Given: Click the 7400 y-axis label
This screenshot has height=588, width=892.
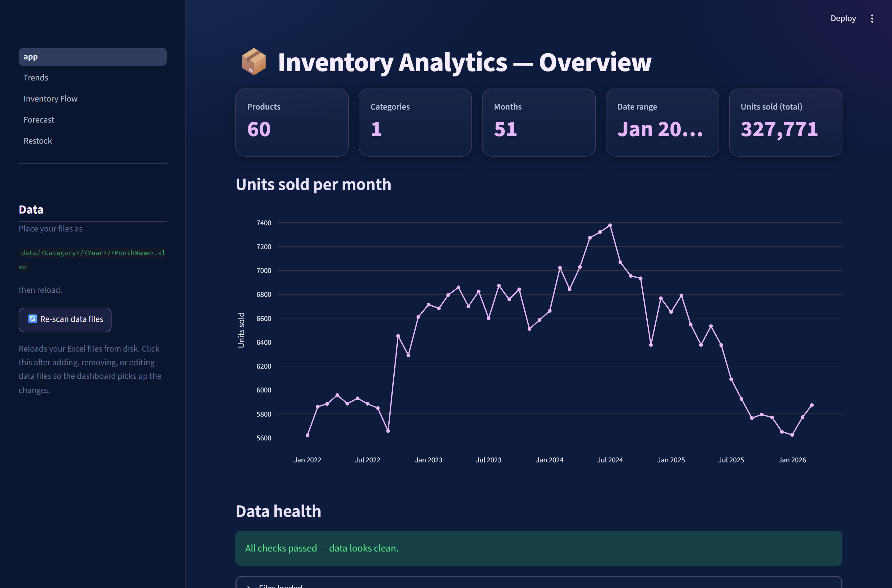Looking at the screenshot, I should [x=264, y=223].
